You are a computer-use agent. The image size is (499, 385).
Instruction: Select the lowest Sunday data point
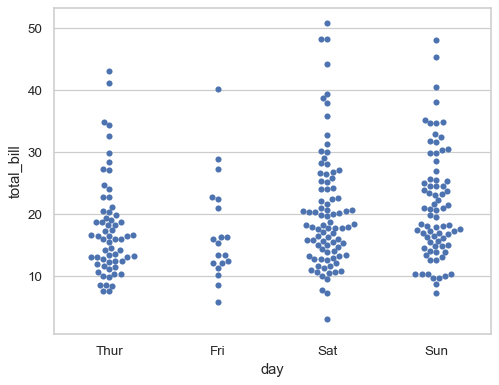coord(436,293)
